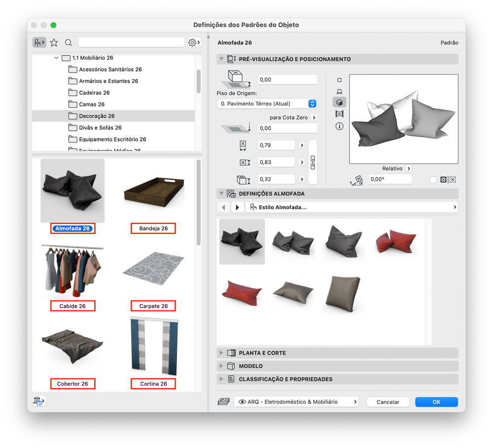
Task: Collapse the 1.1 Mobiliário 26 folder
Action: [56, 58]
